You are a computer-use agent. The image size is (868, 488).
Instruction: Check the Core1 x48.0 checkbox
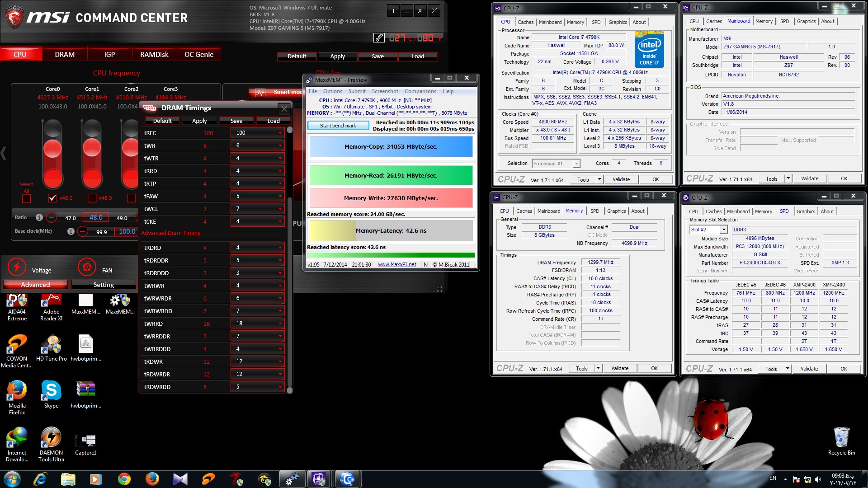pyautogui.click(x=92, y=198)
